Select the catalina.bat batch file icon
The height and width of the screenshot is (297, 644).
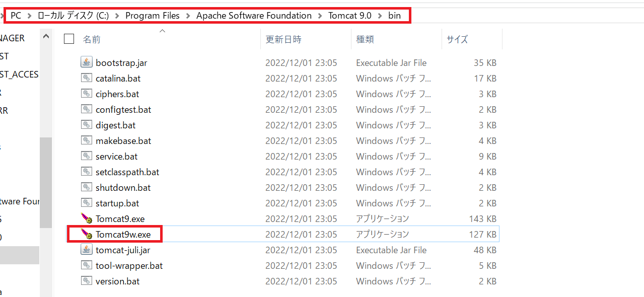87,78
